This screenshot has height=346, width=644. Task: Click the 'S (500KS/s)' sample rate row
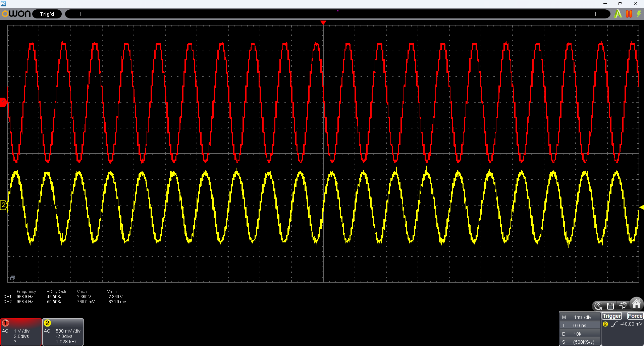[580, 342]
